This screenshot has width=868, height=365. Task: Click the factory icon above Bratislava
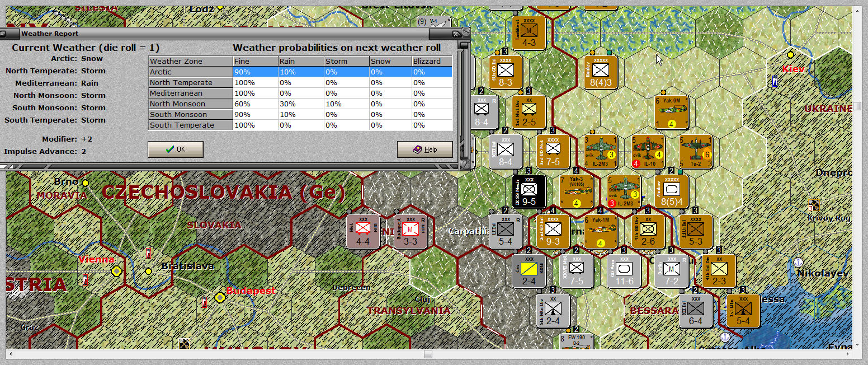pos(148,254)
